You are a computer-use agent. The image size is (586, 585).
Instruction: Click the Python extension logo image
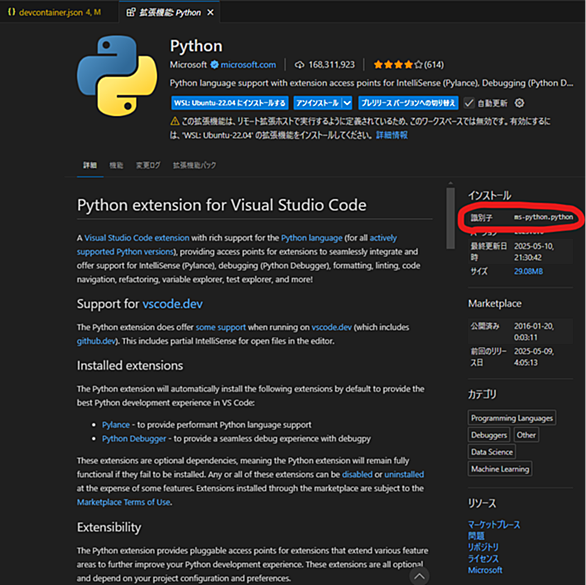[117, 76]
